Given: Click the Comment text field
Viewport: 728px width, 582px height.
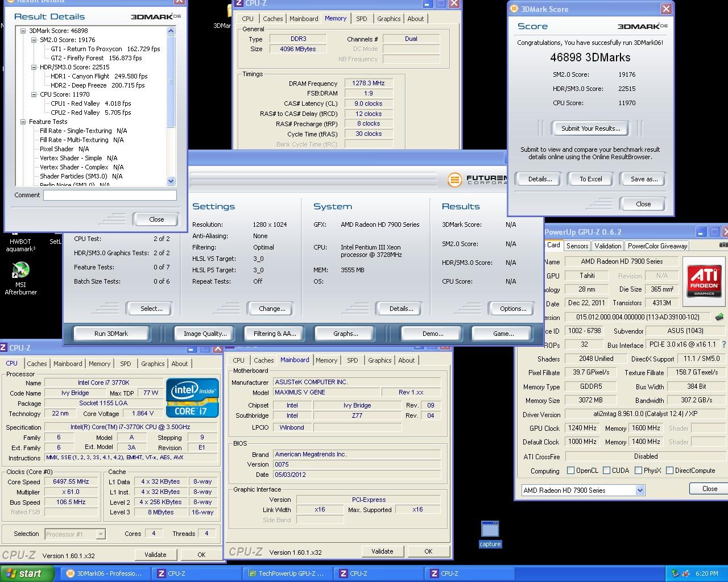Looking at the screenshot, I should (110, 196).
